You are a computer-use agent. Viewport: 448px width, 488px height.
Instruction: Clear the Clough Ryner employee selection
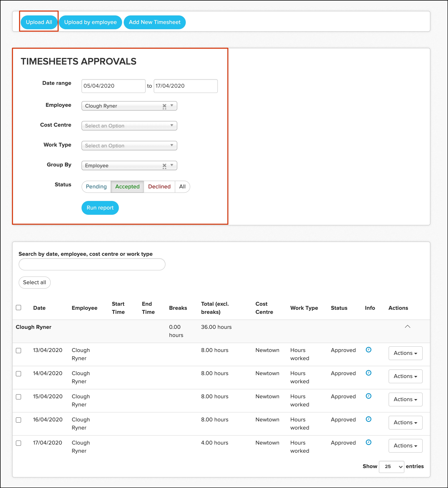164,106
